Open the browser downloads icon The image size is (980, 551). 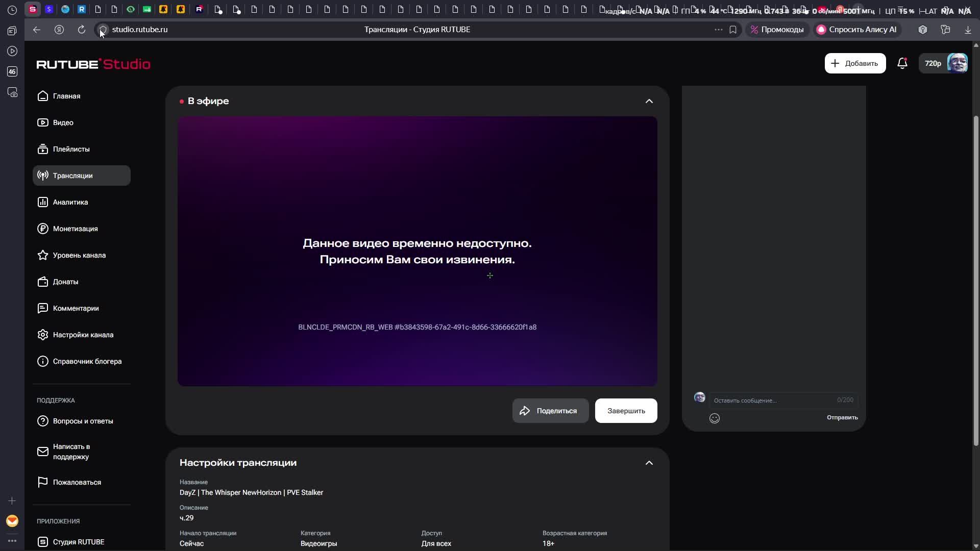pos(968,30)
